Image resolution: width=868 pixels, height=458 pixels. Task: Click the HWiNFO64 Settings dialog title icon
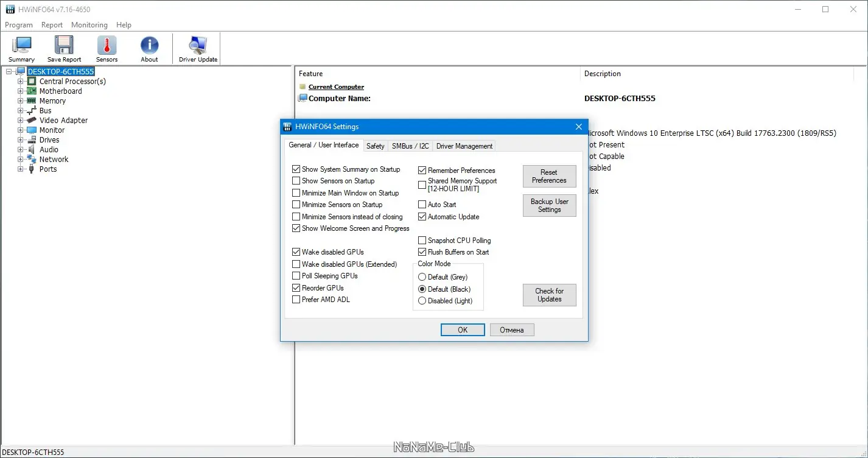pyautogui.click(x=288, y=127)
